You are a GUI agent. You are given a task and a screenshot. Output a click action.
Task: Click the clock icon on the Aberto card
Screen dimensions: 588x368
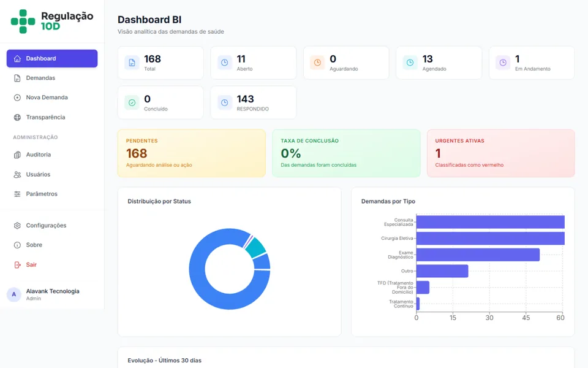(x=225, y=63)
